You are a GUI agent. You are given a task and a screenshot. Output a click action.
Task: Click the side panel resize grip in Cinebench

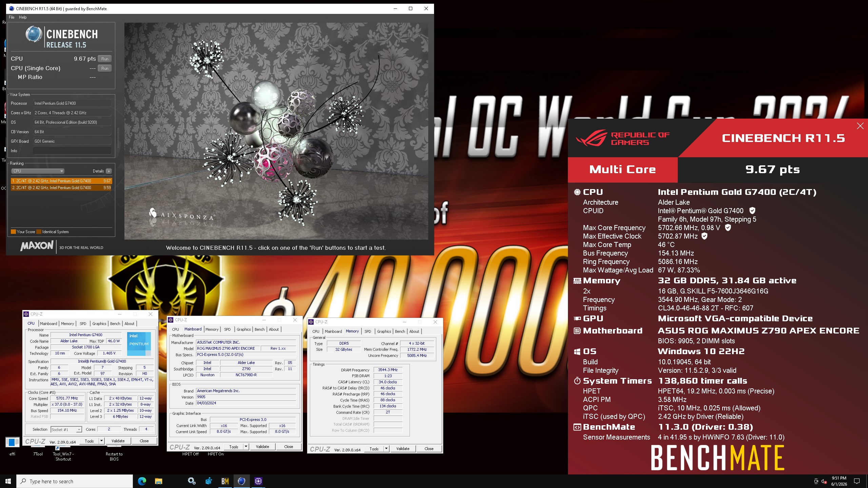click(x=118, y=138)
